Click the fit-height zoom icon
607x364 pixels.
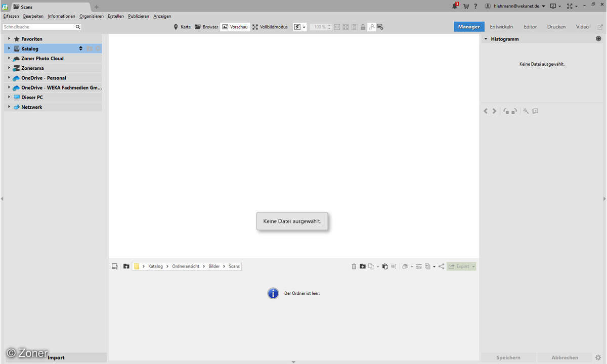click(354, 27)
